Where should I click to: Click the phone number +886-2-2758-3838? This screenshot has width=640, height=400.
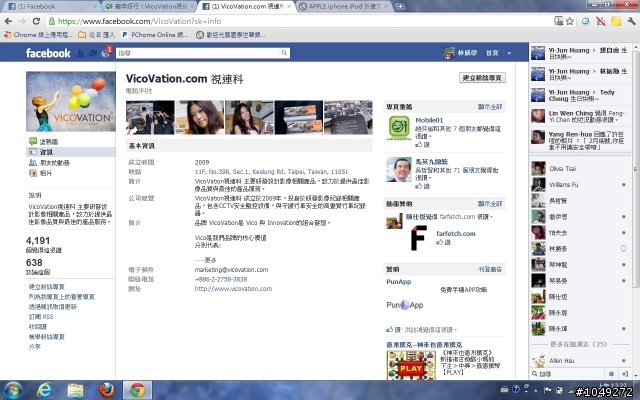coord(221,279)
